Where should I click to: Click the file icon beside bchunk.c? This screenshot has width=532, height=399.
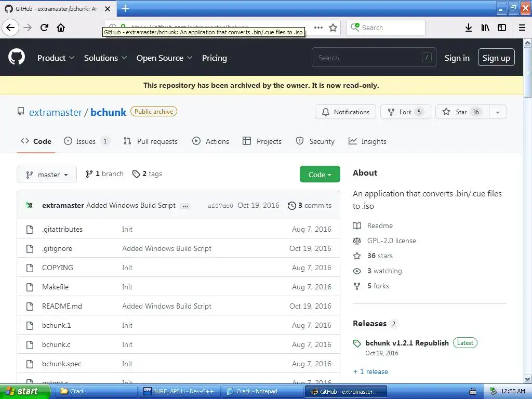[x=30, y=345]
